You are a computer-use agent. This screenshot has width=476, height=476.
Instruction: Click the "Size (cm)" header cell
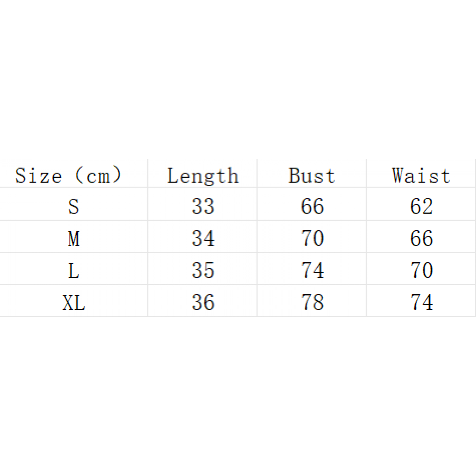point(68,175)
